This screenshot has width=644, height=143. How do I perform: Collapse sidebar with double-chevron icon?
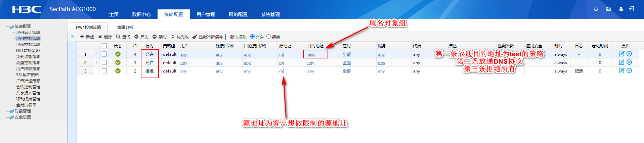tap(72, 37)
